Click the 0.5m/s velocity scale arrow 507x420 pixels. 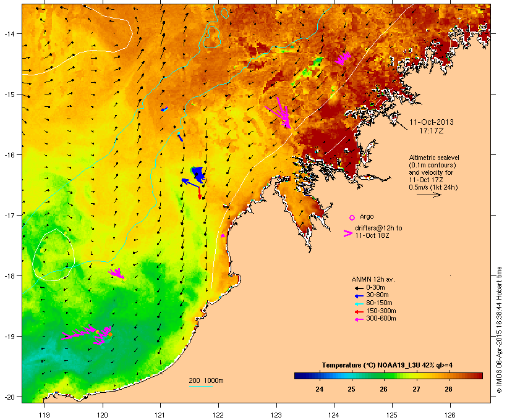click(x=428, y=195)
